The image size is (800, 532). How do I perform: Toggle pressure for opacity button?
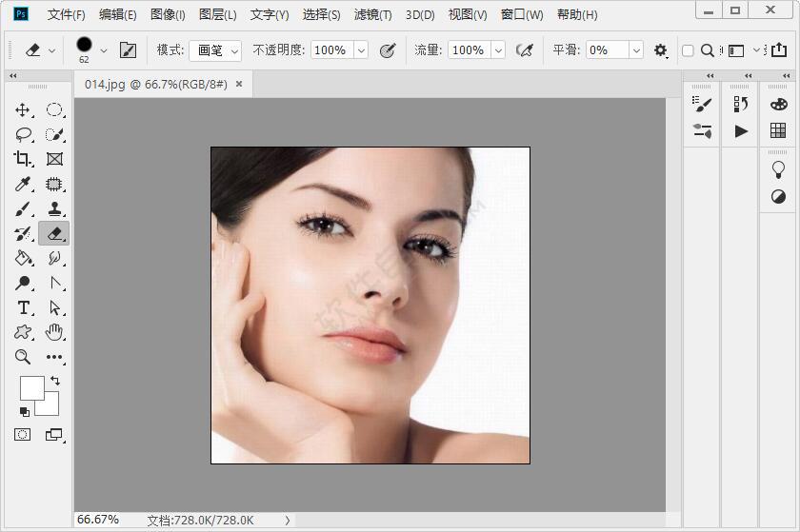pyautogui.click(x=388, y=50)
